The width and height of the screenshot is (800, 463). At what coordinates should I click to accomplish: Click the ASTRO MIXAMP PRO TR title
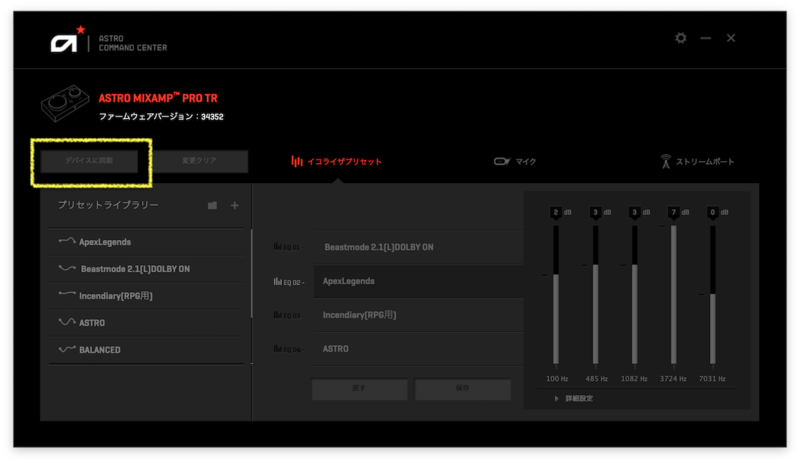coord(158,98)
